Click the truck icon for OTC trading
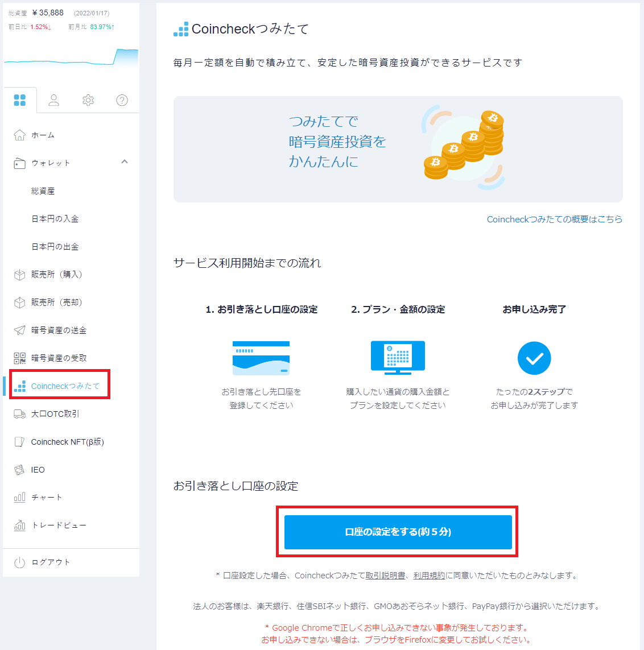Image resolution: width=644 pixels, height=650 pixels. [19, 413]
